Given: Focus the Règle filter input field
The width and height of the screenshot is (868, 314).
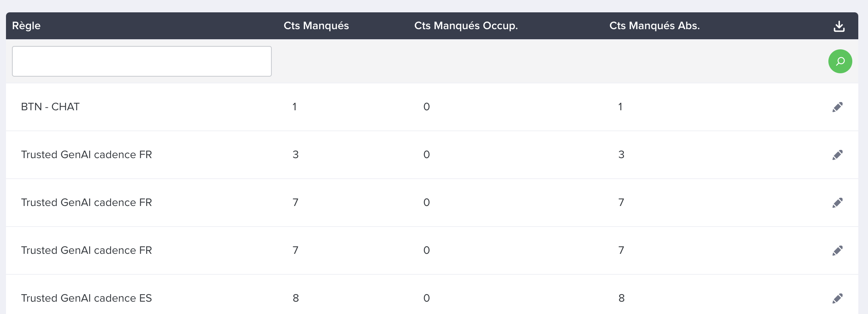Looking at the screenshot, I should pos(142,61).
